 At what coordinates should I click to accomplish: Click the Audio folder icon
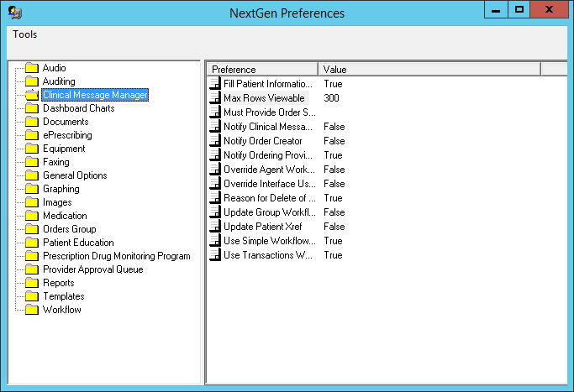pos(32,68)
